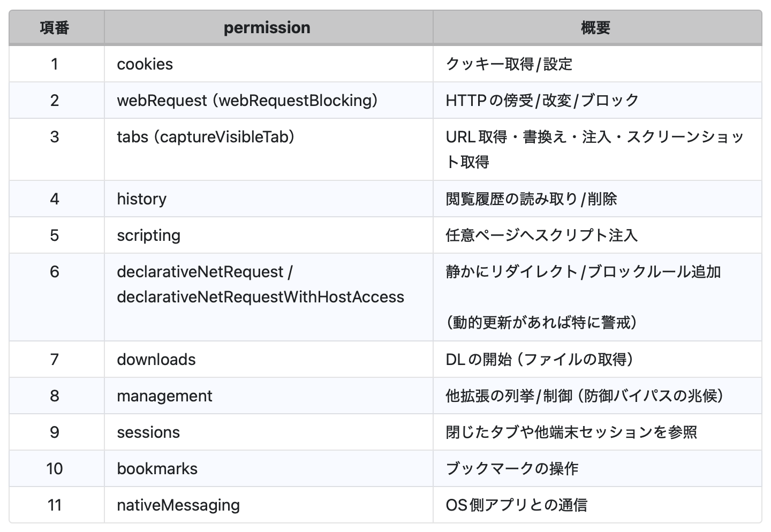Select the tabs (captureVisibleTab) cell
Image resolution: width=771 pixels, height=532 pixels.
(206, 137)
